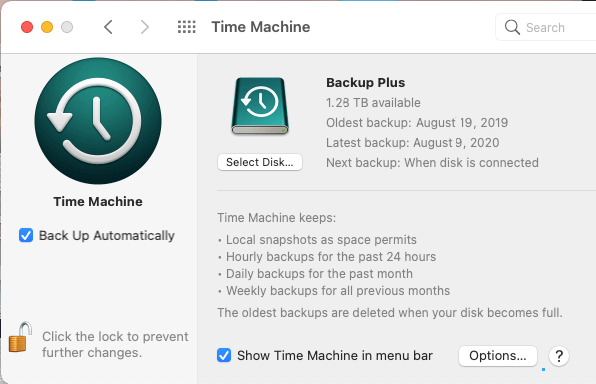Uncheck Show Time Machine in menu bar
The height and width of the screenshot is (384, 596).
(x=224, y=355)
